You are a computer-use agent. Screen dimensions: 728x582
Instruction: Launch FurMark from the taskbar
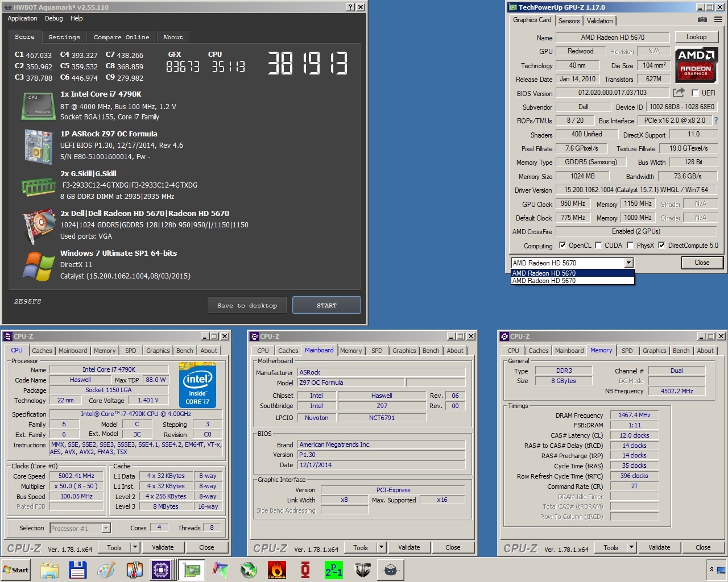click(277, 569)
